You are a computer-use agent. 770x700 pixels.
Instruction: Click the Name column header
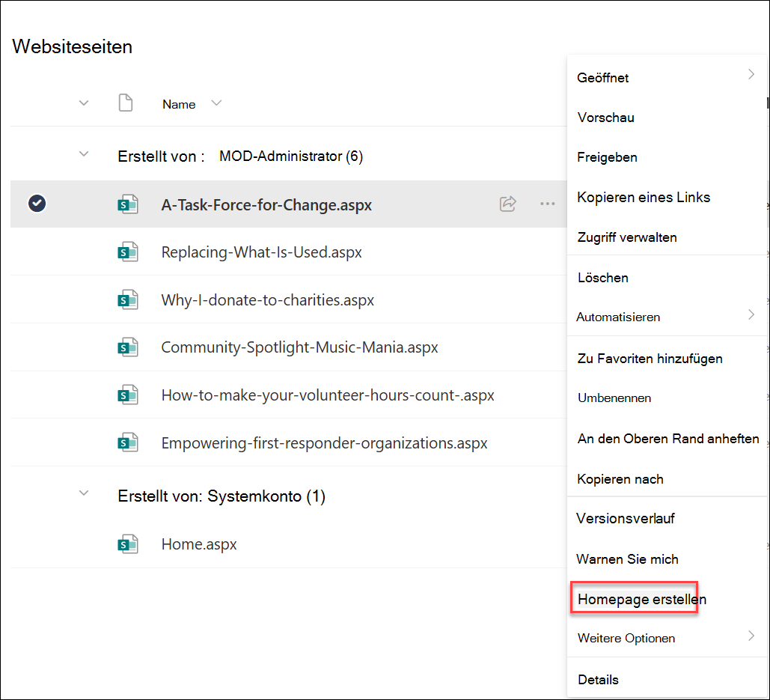point(179,104)
